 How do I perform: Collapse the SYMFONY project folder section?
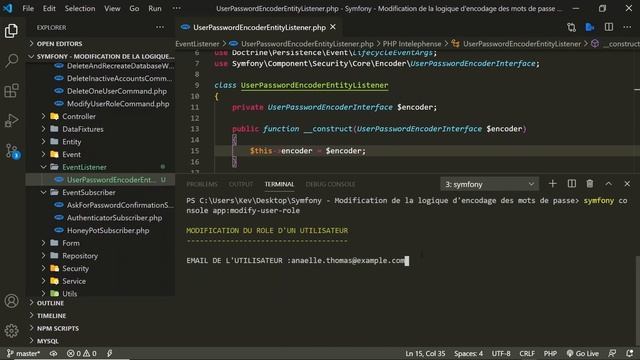click(101, 56)
